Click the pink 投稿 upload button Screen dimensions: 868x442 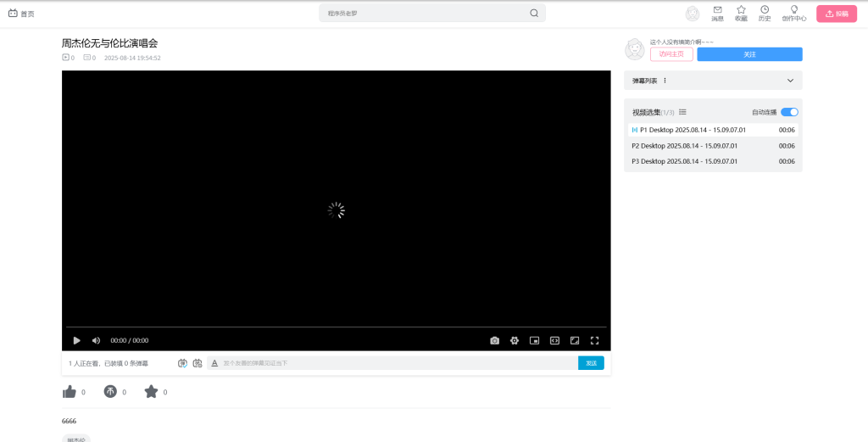coord(836,14)
